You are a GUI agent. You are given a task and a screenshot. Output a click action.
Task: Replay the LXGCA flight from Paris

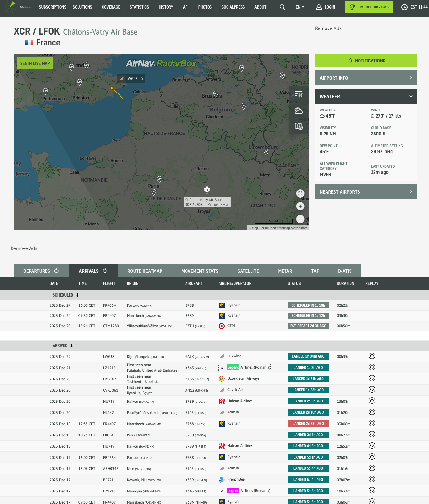[x=372, y=434]
